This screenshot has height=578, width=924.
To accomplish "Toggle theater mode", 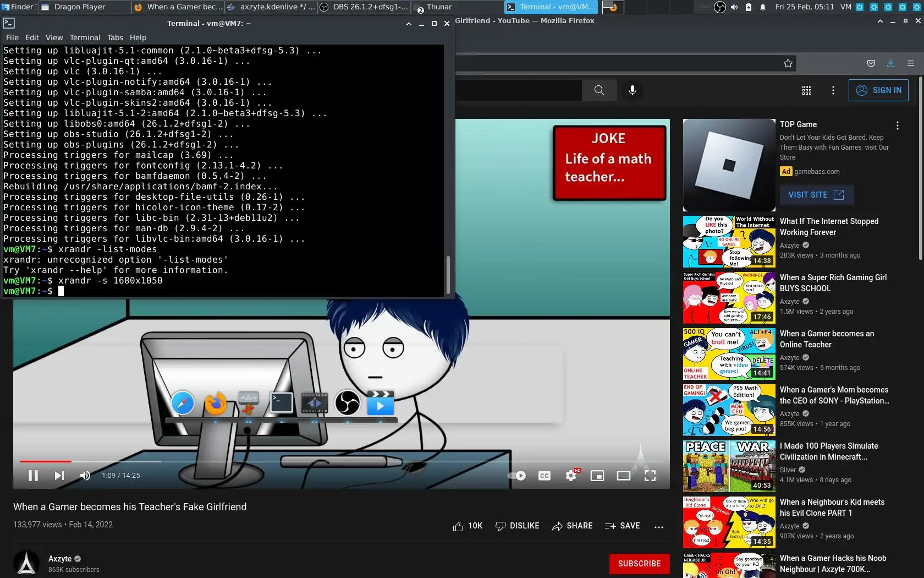I will pyautogui.click(x=624, y=476).
